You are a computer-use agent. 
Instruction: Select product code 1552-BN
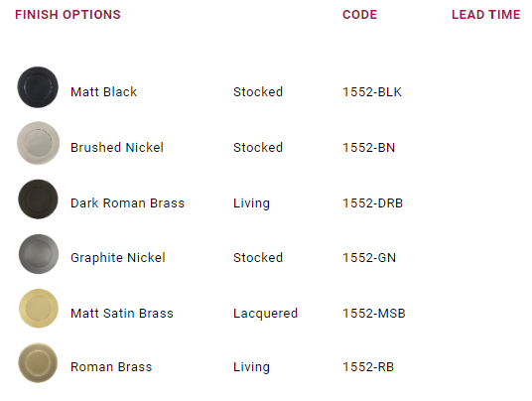click(x=369, y=148)
